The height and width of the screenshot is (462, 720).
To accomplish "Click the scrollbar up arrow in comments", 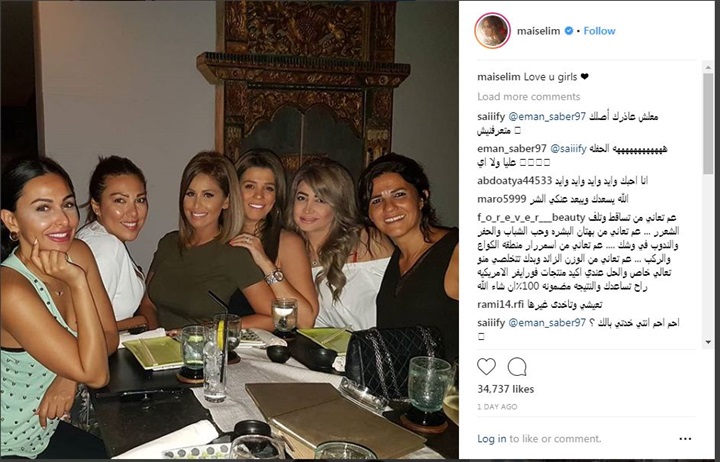I will [x=708, y=68].
